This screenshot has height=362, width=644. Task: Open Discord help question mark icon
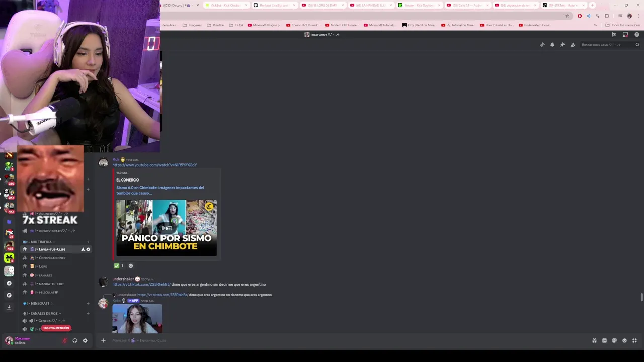[636, 35]
